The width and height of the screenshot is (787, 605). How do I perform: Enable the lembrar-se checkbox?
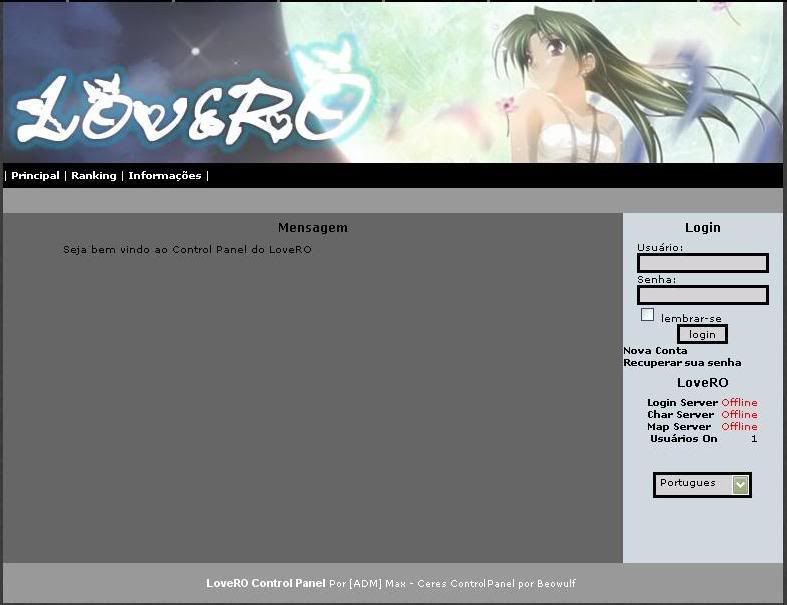point(647,315)
